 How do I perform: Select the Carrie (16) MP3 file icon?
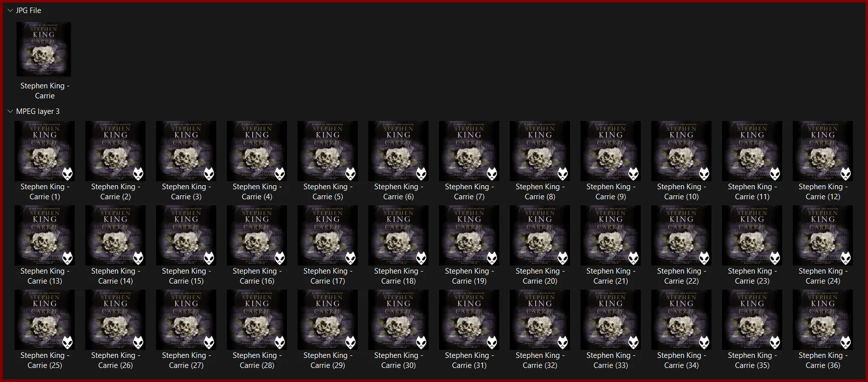tap(257, 235)
